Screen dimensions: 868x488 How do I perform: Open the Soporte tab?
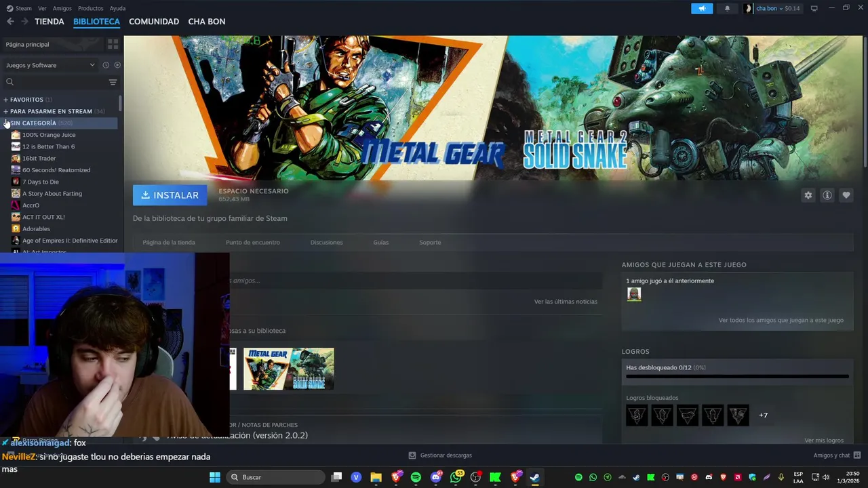(430, 242)
